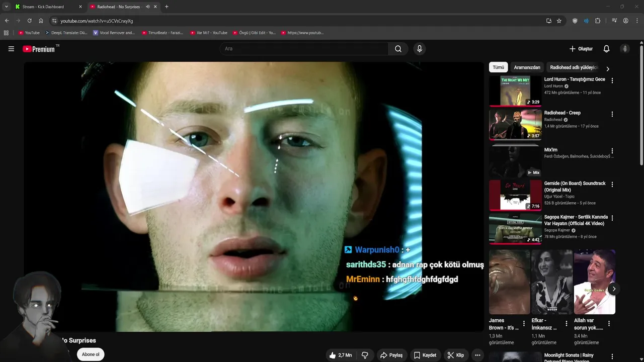
Task: Open the blue sound-wave extension
Action: [586, 21]
